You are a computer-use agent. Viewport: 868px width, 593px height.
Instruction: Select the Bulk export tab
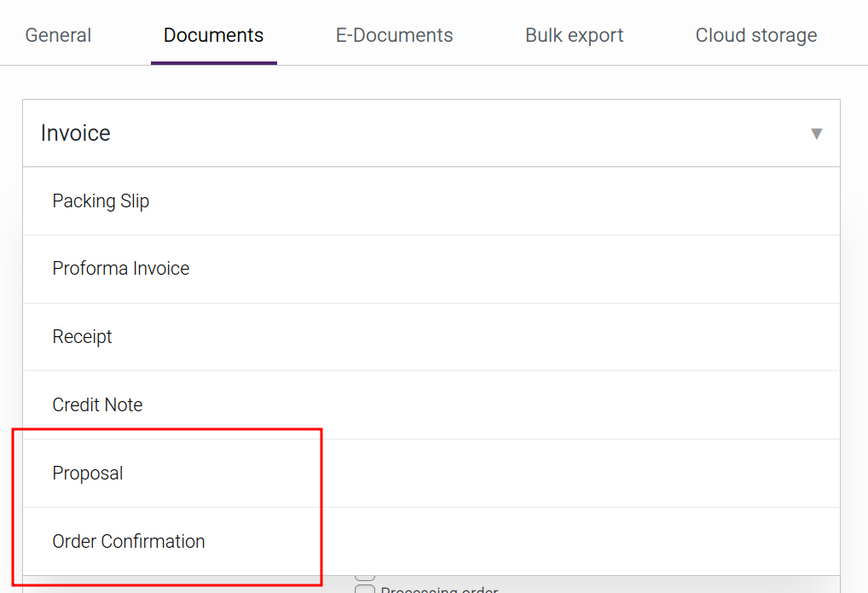pos(574,35)
